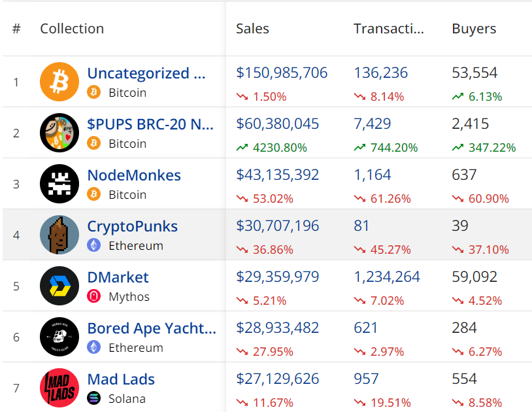
Task: Sort by the Buyers column header
Action: 474,29
